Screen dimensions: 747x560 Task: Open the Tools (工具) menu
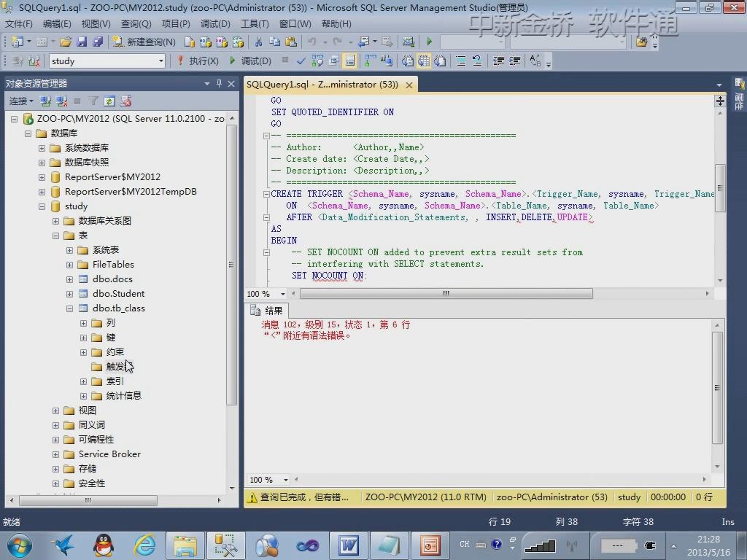[255, 24]
